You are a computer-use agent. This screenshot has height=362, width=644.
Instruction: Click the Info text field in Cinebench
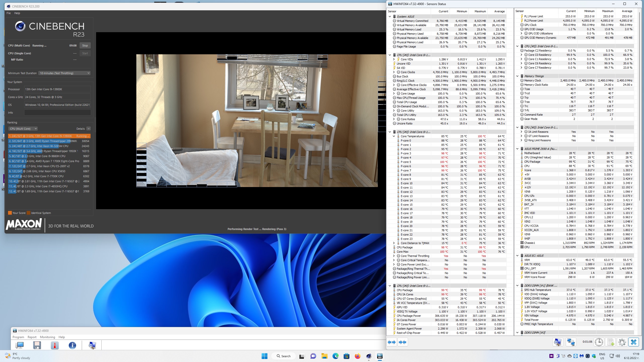[x=57, y=113]
